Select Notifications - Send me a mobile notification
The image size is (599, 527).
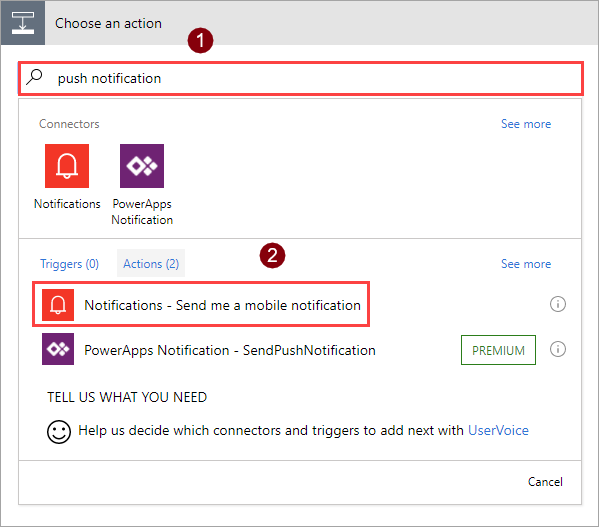tap(201, 304)
